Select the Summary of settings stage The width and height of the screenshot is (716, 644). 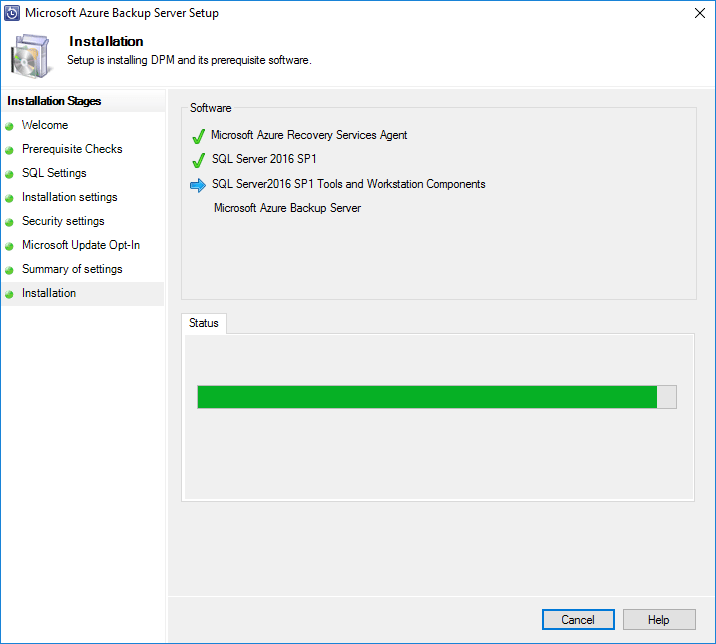[72, 269]
